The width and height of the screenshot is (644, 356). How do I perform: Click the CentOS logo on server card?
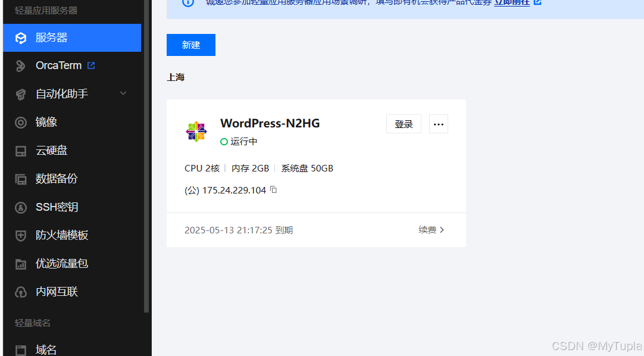(x=196, y=132)
